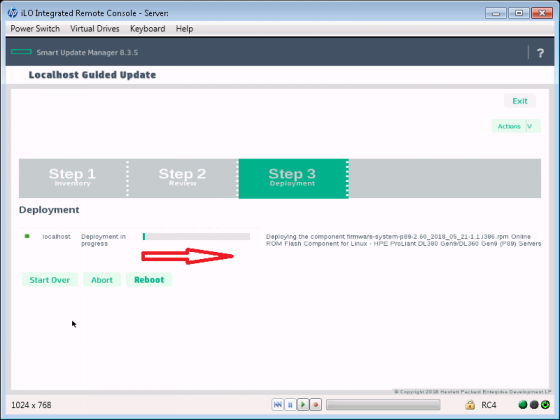Click the Start Over button

pyautogui.click(x=50, y=280)
